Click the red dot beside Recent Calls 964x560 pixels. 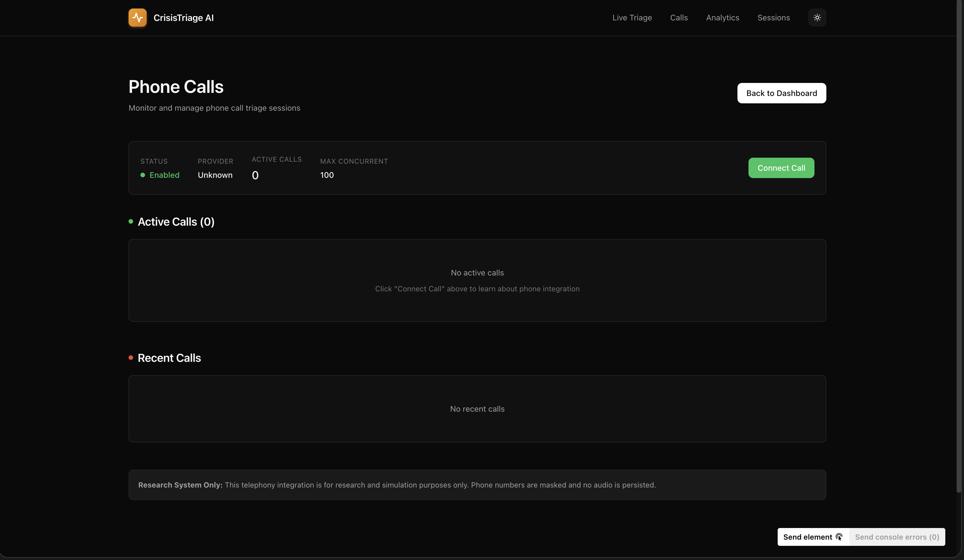click(131, 358)
